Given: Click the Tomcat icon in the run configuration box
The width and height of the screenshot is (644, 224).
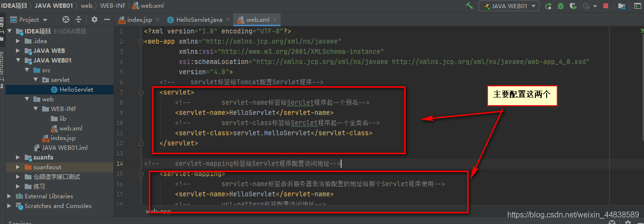Looking at the screenshot, I should (486, 6).
